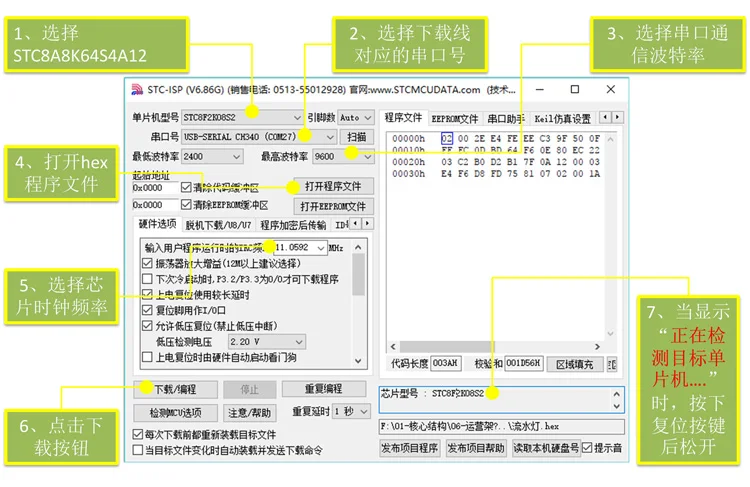Click 发布项目程序 button
This screenshot has width=750, height=487.
410,448
